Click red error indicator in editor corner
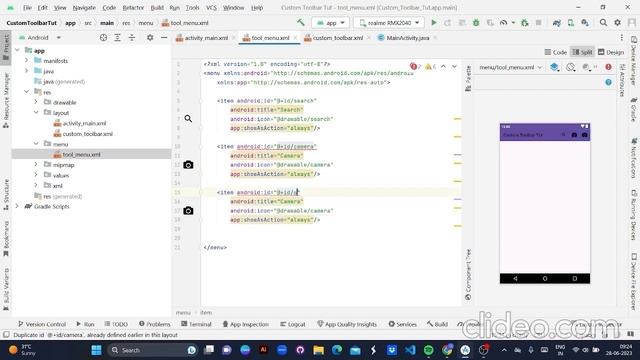640x360 pixels. [x=415, y=67]
